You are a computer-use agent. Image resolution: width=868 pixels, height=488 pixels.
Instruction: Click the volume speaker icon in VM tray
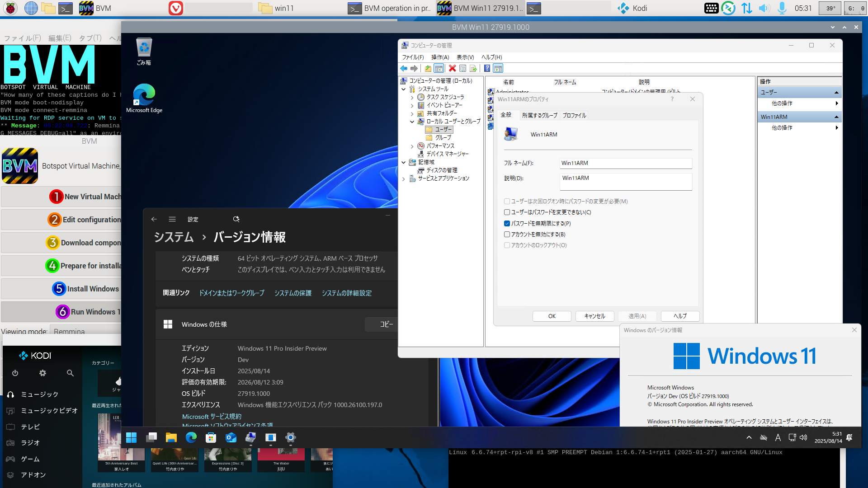(803, 437)
